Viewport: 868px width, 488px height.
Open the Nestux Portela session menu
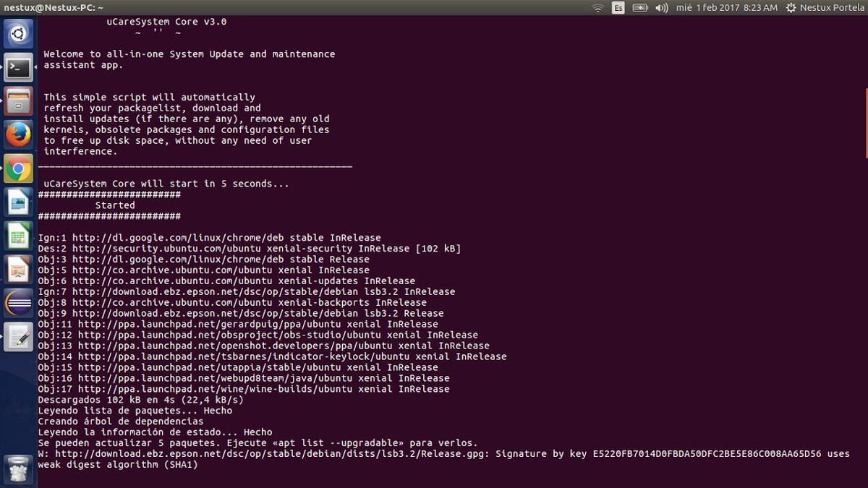click(825, 9)
